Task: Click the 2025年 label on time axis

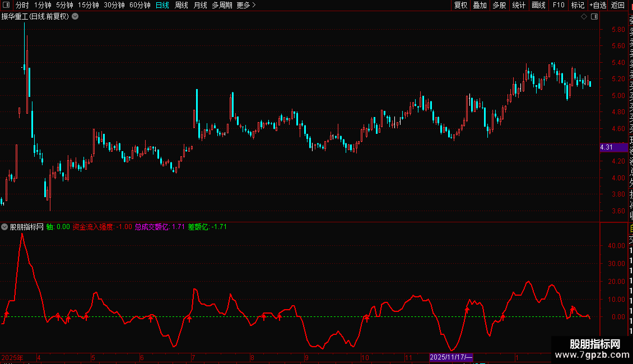Action: [12, 357]
